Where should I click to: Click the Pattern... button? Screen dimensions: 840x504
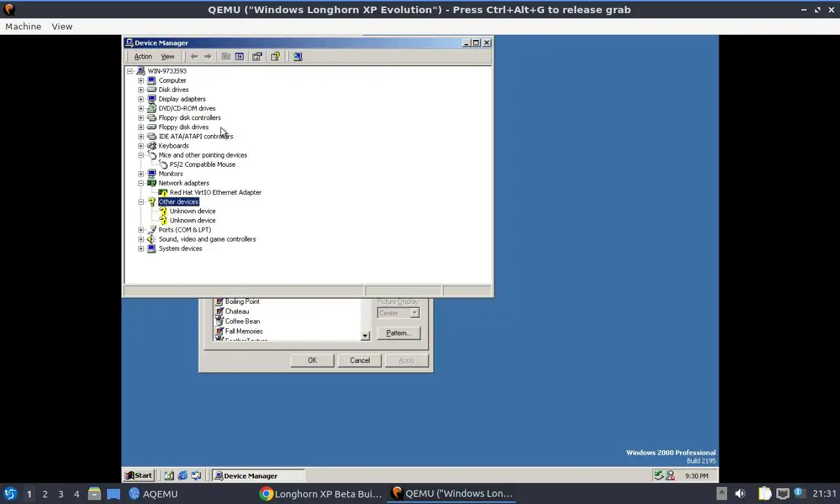tap(398, 333)
